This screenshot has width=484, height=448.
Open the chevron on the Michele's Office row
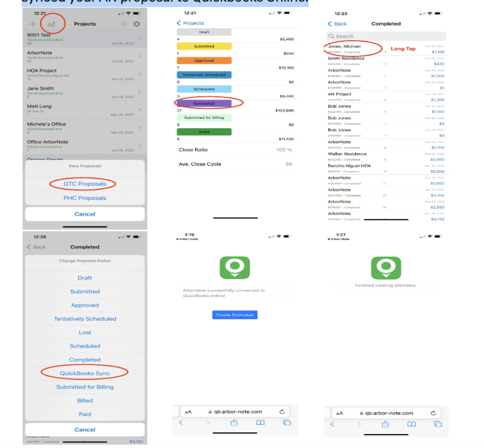pos(139,127)
